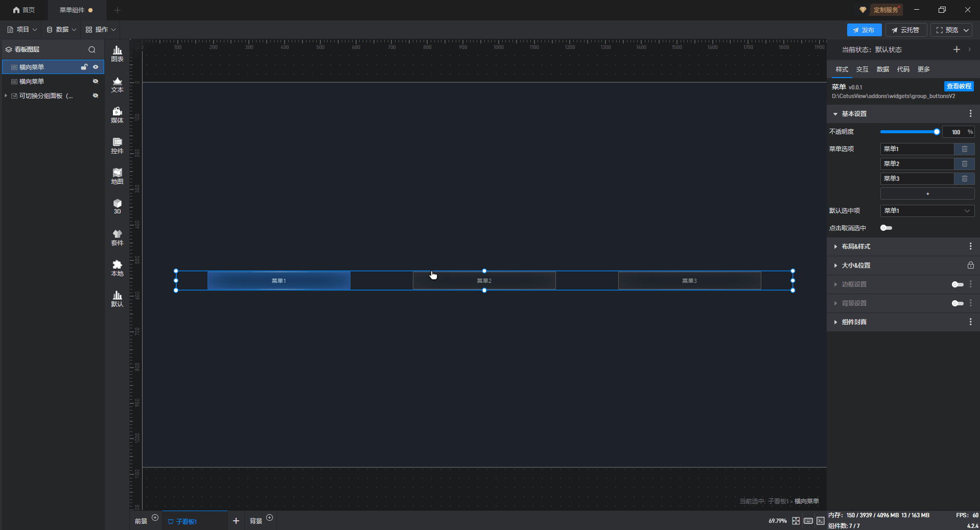Open the 操作 menu
This screenshot has width=980, height=530.
pyautogui.click(x=101, y=30)
